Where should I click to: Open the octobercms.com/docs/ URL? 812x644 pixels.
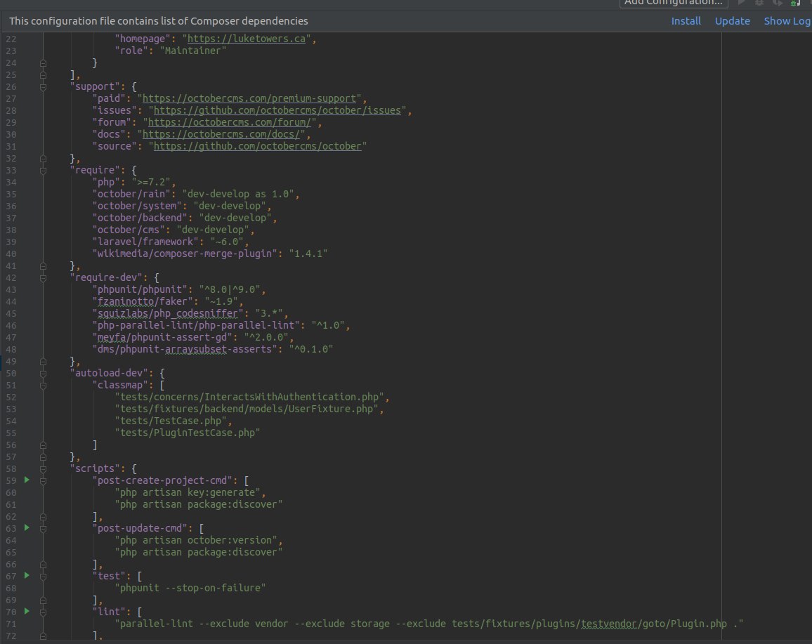221,134
